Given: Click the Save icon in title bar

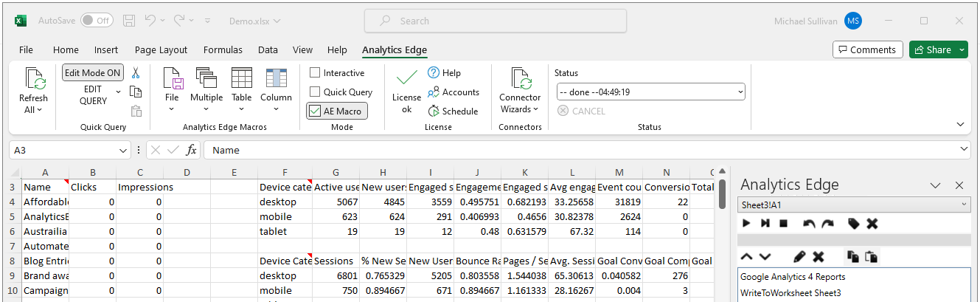Looking at the screenshot, I should [x=129, y=21].
